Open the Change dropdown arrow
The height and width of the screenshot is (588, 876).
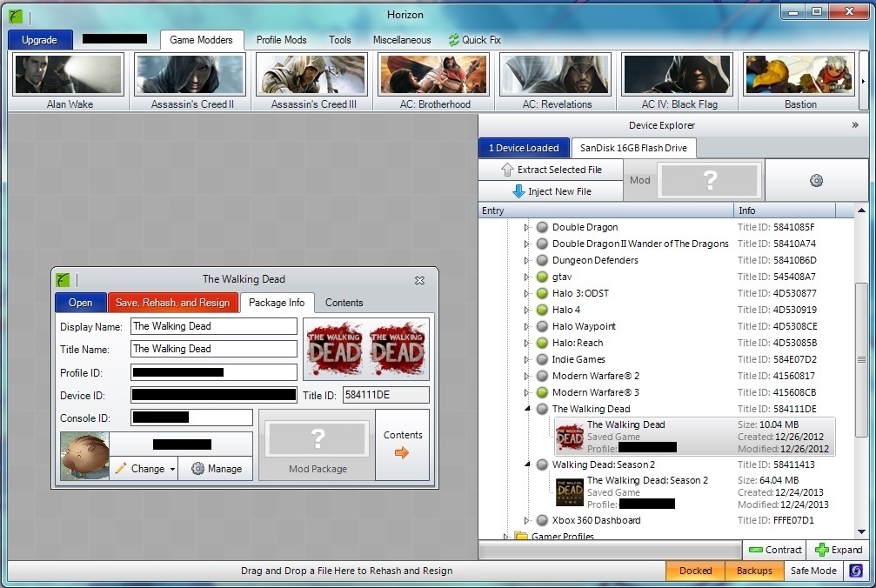pos(172,469)
